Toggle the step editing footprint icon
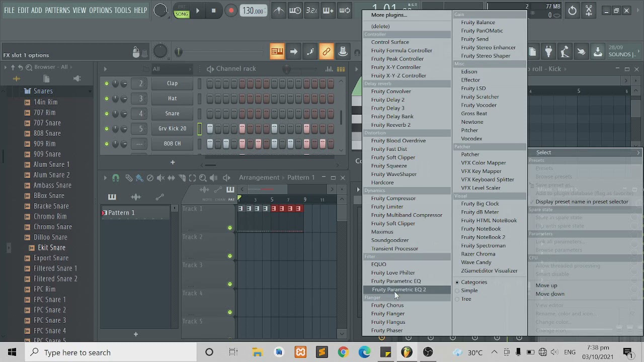Screen dimensions: 644x362 tap(310, 51)
